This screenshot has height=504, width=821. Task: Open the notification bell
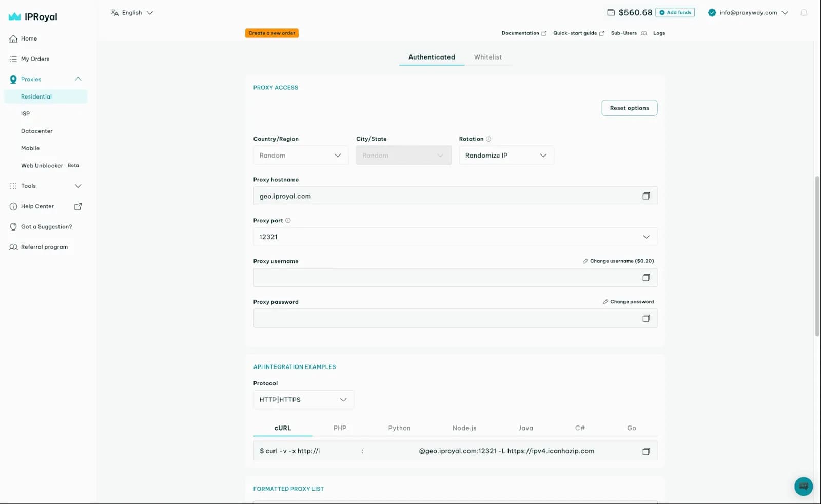(803, 13)
